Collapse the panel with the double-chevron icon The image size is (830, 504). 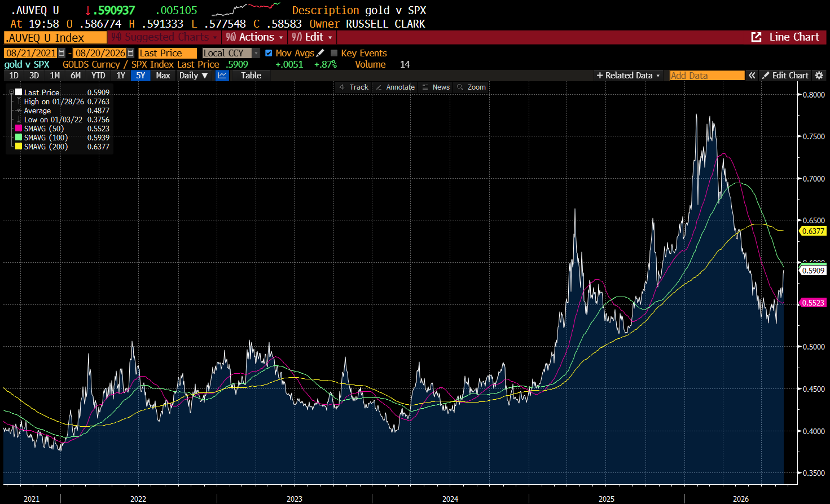(x=752, y=76)
